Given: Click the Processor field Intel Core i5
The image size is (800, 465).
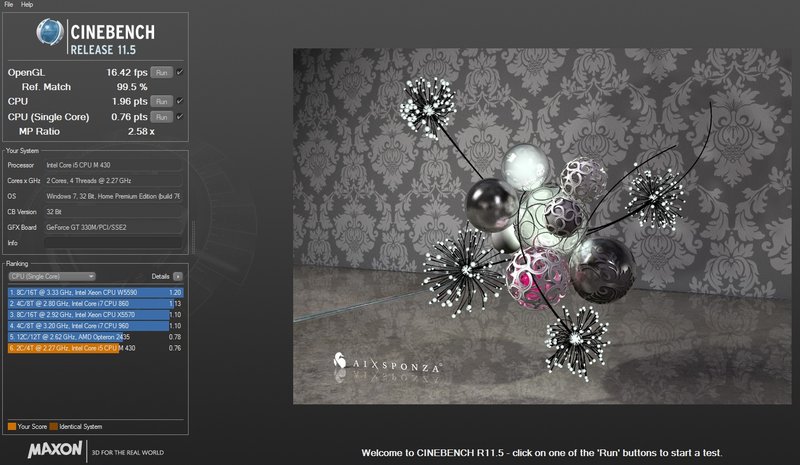Looking at the screenshot, I should (x=113, y=165).
